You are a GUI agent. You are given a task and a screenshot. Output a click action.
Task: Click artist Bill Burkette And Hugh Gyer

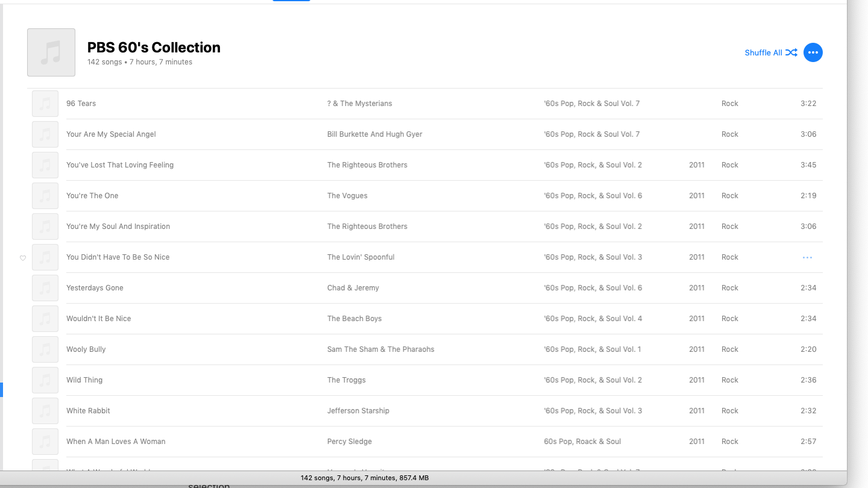coord(375,134)
